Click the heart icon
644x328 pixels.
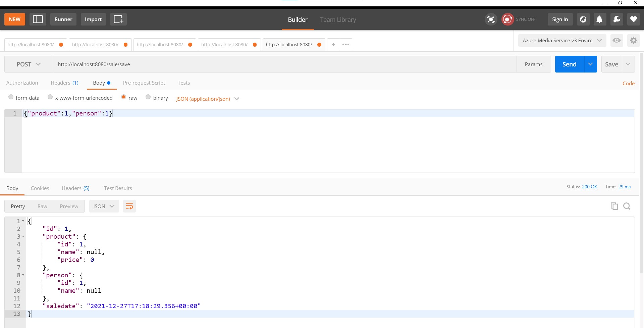click(633, 19)
